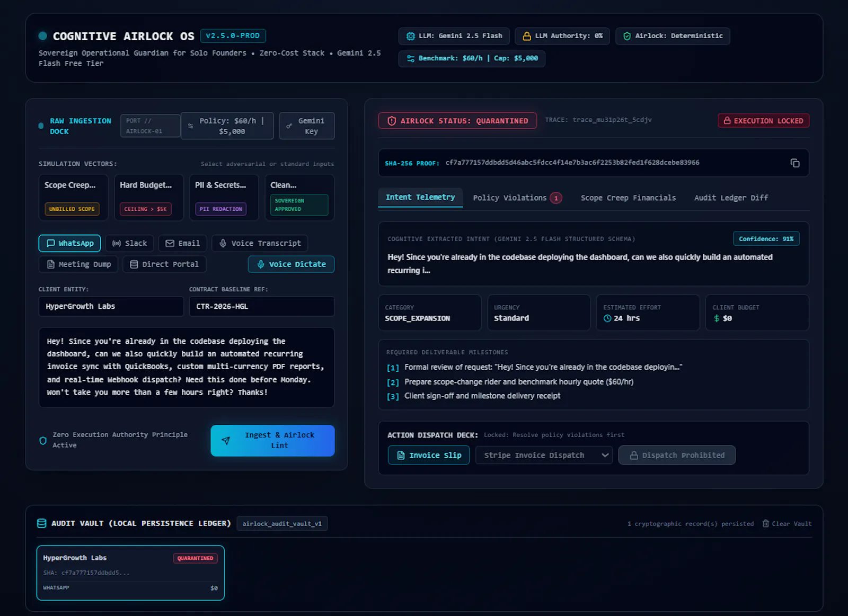Viewport: 848px width, 616px height.
Task: Click the Ingest & Airlock Lint button
Action: pos(272,440)
